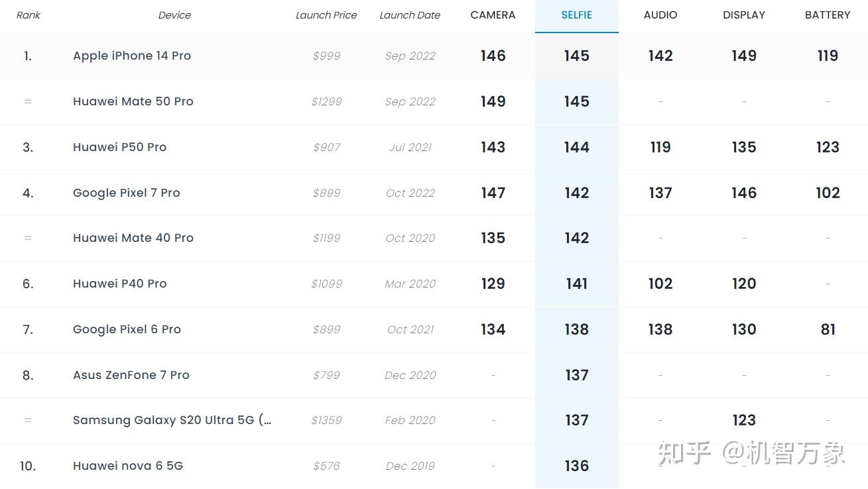Click the iPhone 14 Pro selfie score 145
This screenshot has width=868, height=489.
576,56
